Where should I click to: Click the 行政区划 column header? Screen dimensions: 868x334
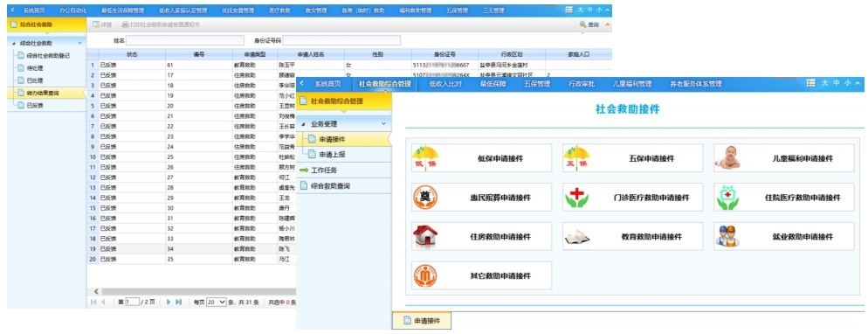point(512,54)
